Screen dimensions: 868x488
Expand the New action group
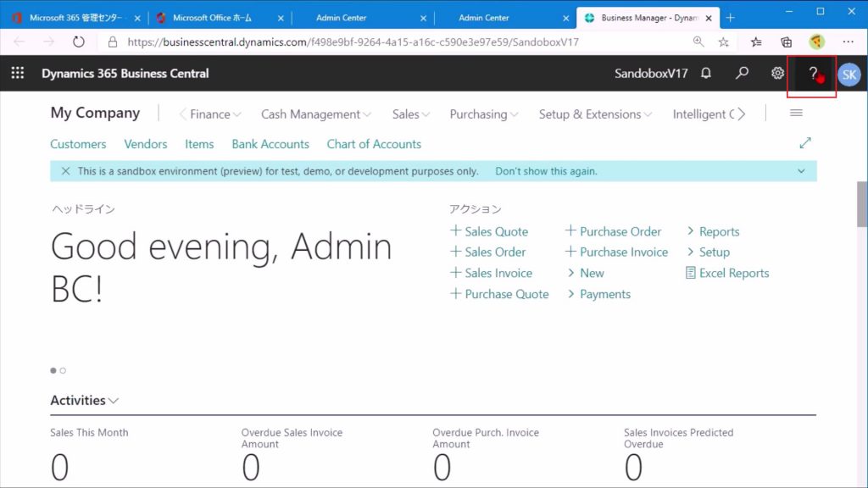(586, 273)
